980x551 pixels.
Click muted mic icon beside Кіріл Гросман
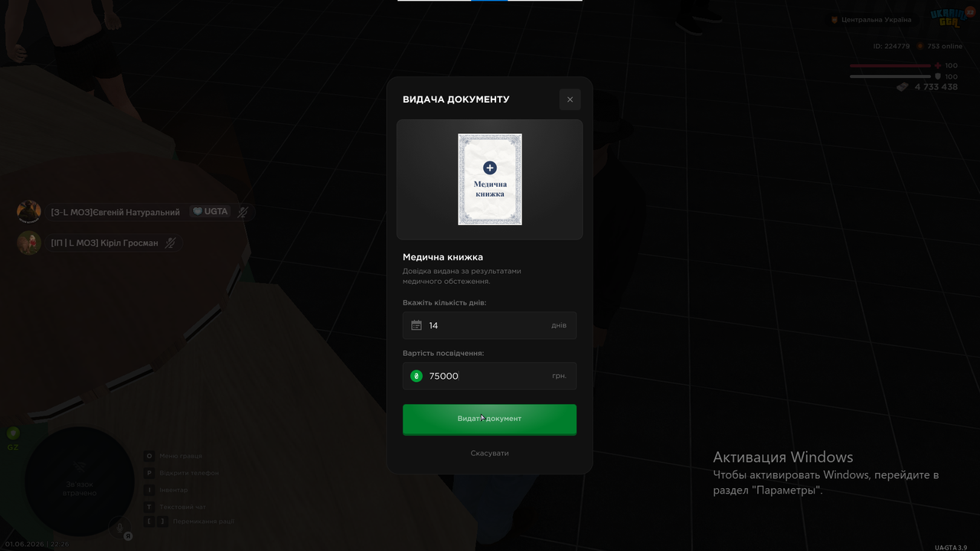(x=171, y=243)
